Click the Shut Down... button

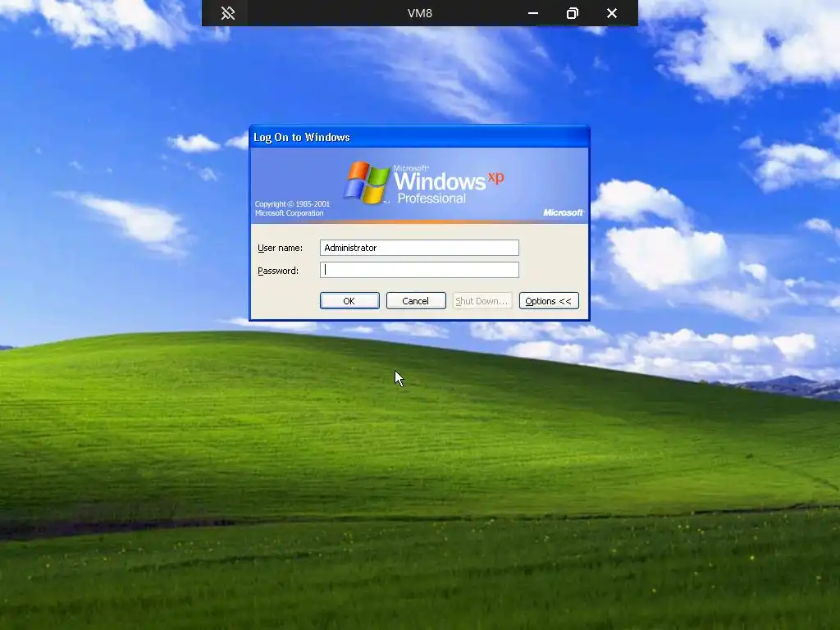[x=482, y=300]
